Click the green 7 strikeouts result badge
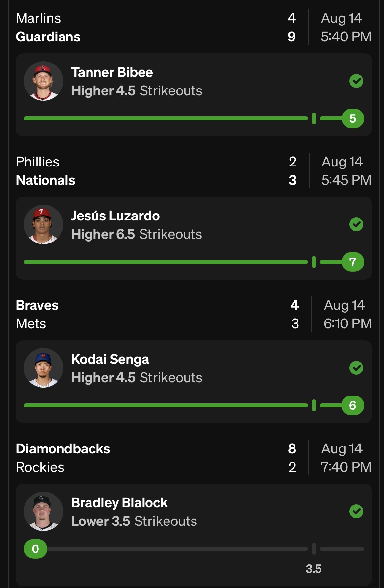This screenshot has width=384, height=588. tap(353, 262)
